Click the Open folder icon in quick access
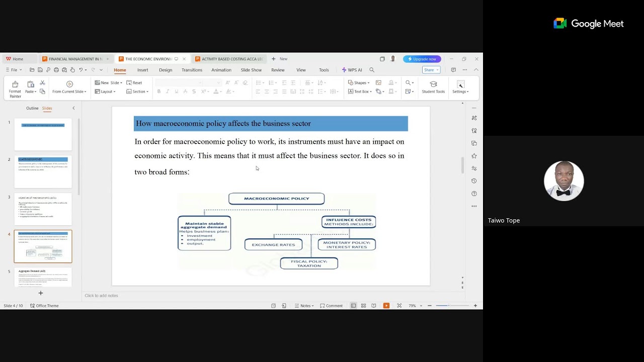The height and width of the screenshot is (362, 644). pos(32,70)
